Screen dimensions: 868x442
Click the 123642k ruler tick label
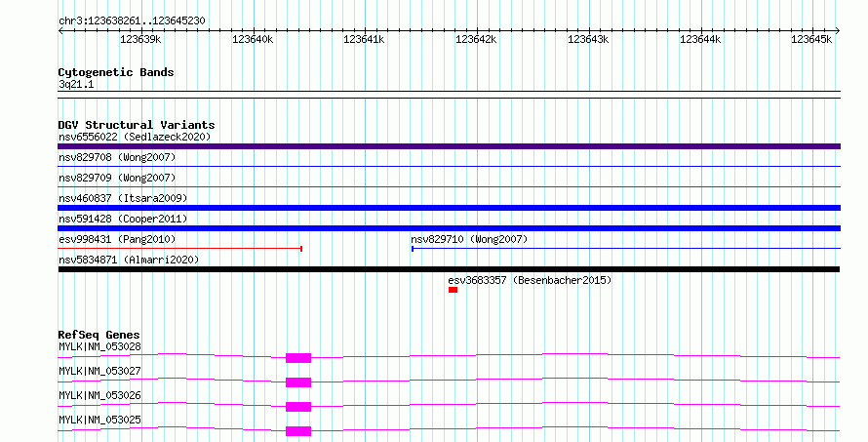(x=476, y=39)
